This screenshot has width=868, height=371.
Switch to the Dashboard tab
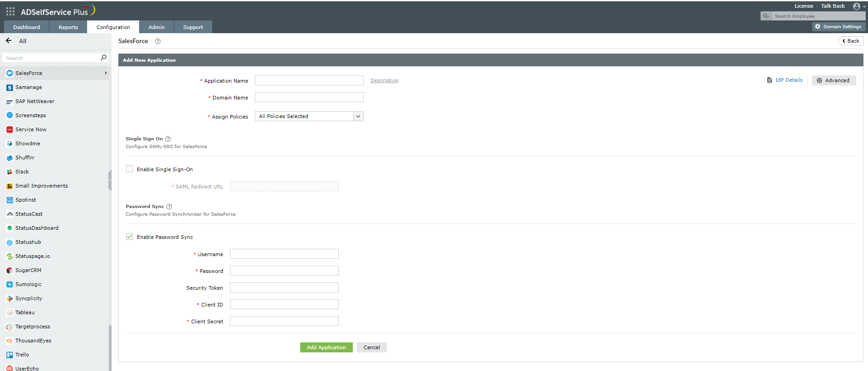tap(26, 27)
